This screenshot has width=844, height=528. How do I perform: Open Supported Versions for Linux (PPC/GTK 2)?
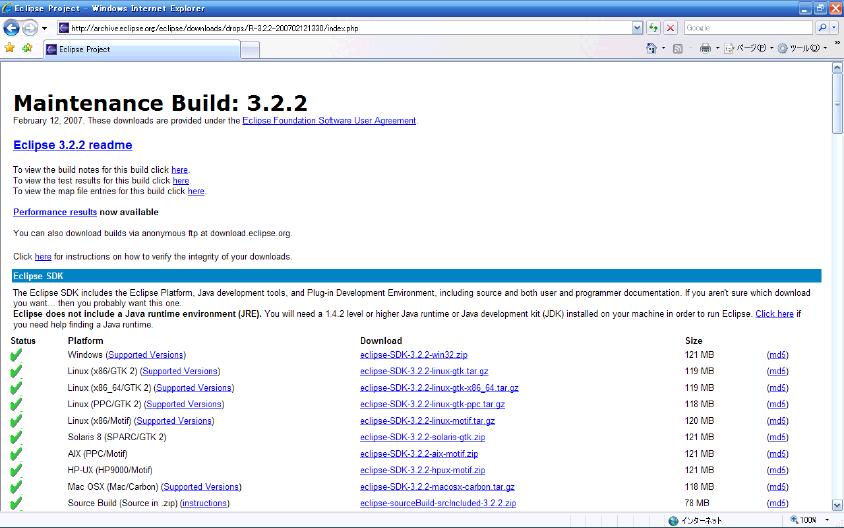tap(184, 404)
